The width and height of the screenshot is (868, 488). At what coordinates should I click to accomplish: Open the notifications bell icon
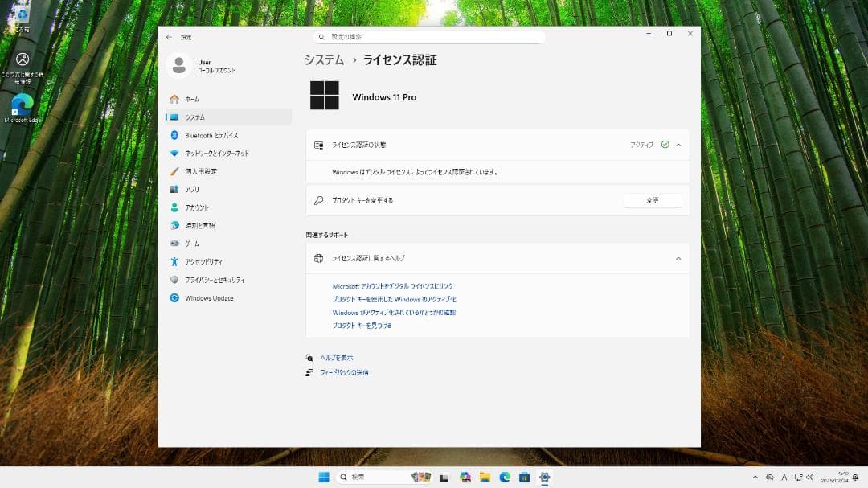tap(856, 477)
